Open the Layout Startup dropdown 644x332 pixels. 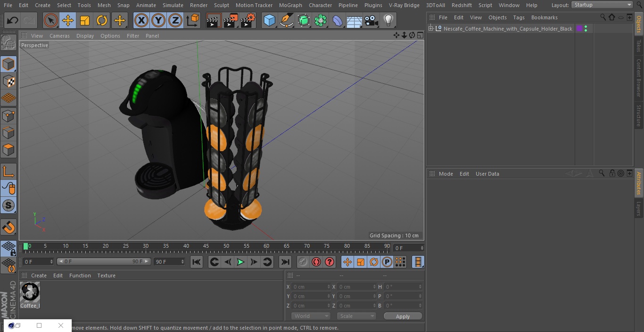(603, 5)
